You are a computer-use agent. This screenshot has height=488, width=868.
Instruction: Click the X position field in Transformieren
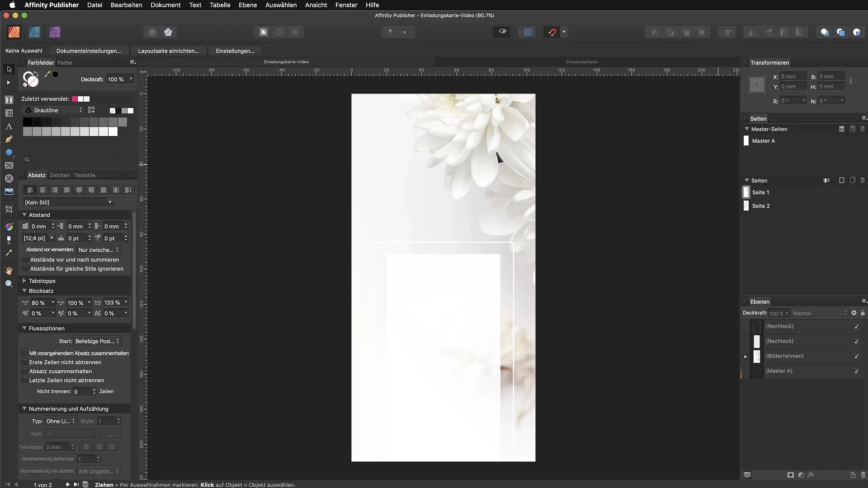click(793, 76)
